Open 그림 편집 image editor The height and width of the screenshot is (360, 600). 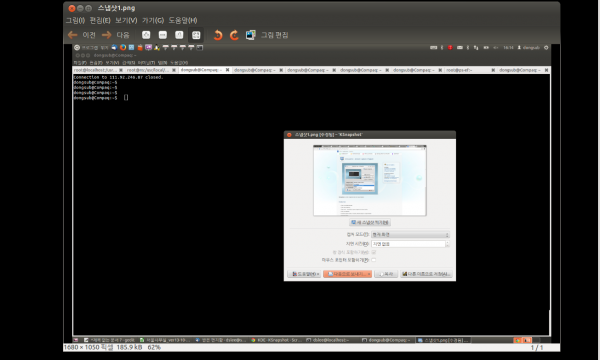[267, 35]
